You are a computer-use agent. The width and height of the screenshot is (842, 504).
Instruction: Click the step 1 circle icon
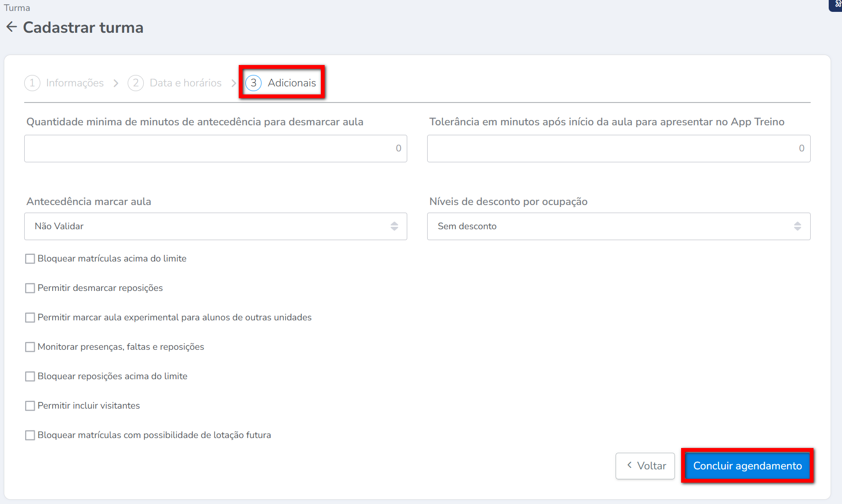tap(32, 83)
